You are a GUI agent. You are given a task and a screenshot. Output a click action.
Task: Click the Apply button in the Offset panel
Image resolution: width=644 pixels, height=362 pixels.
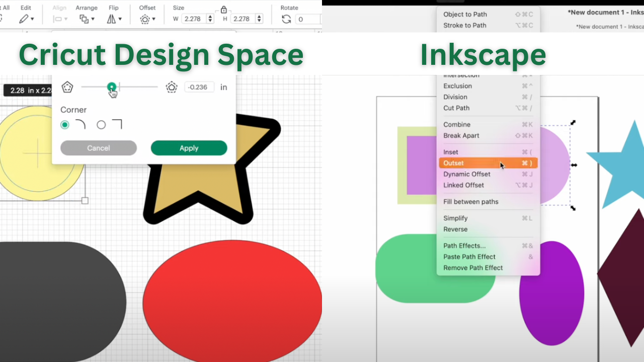point(189,148)
